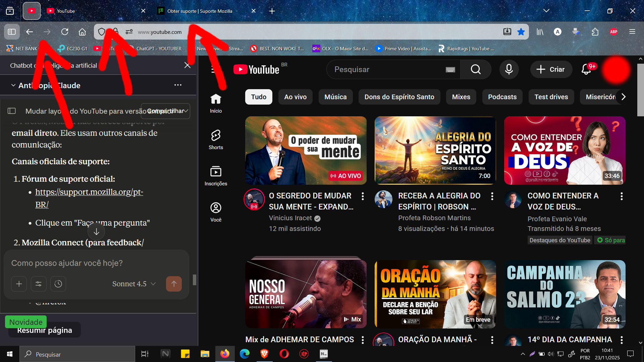644x362 pixels.
Task: Collapse the Anthropic Claude chevron
Action: click(13, 85)
